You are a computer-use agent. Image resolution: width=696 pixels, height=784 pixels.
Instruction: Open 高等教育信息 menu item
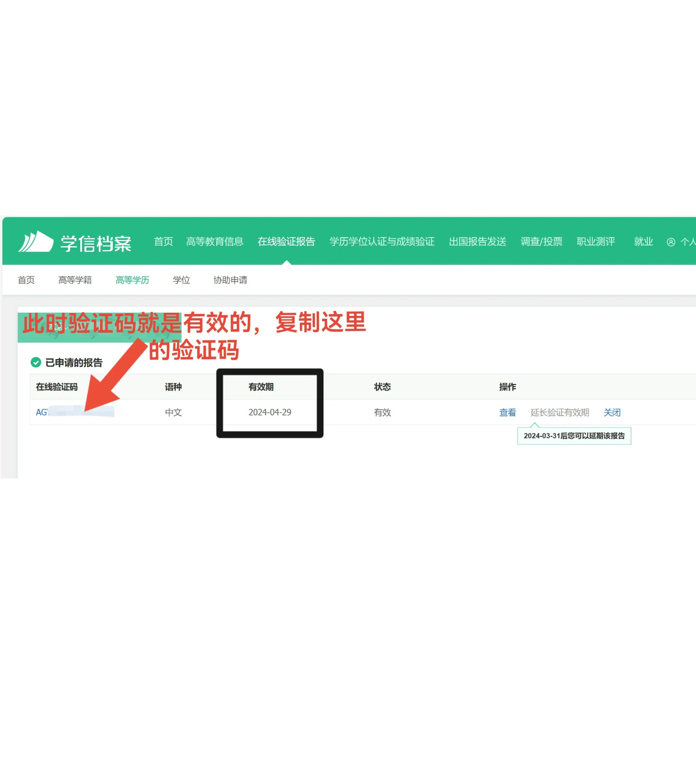click(x=214, y=242)
